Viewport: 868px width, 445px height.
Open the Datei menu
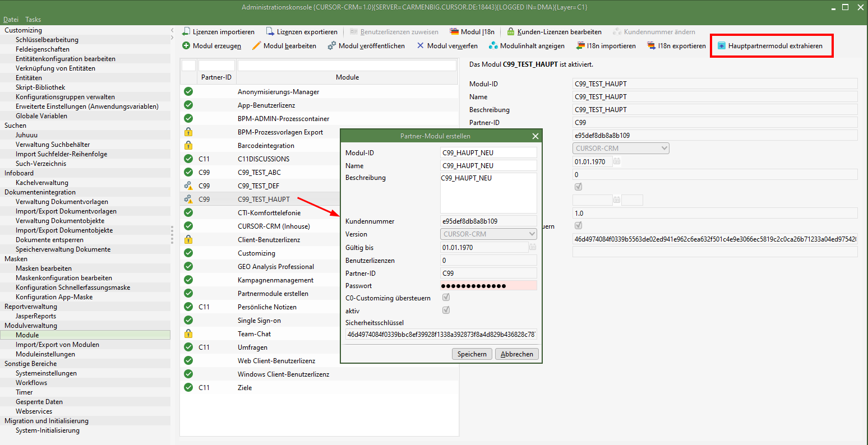coord(11,20)
